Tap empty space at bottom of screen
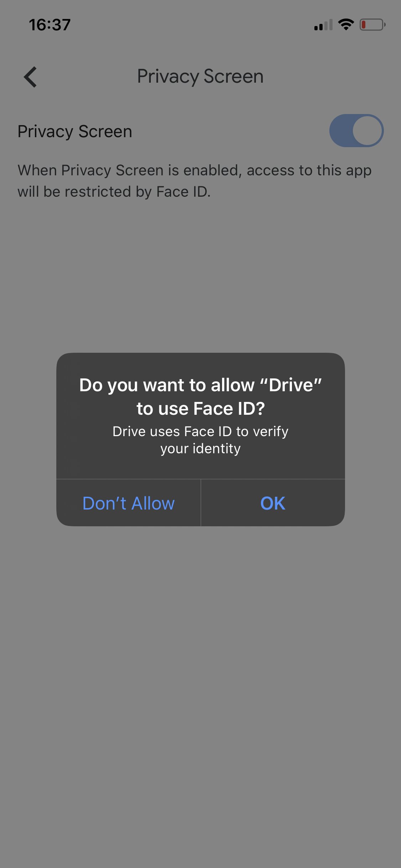Viewport: 401px width, 868px height. click(200, 820)
